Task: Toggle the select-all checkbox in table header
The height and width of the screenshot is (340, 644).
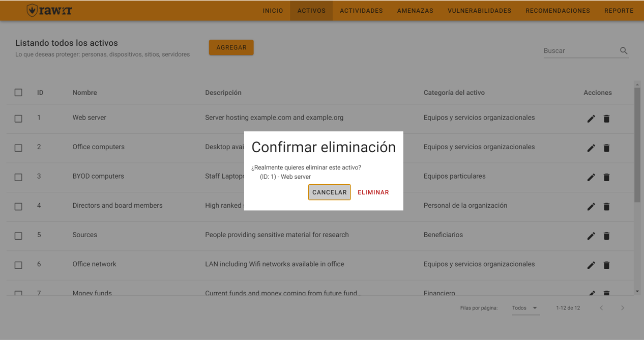Action: coord(18,93)
